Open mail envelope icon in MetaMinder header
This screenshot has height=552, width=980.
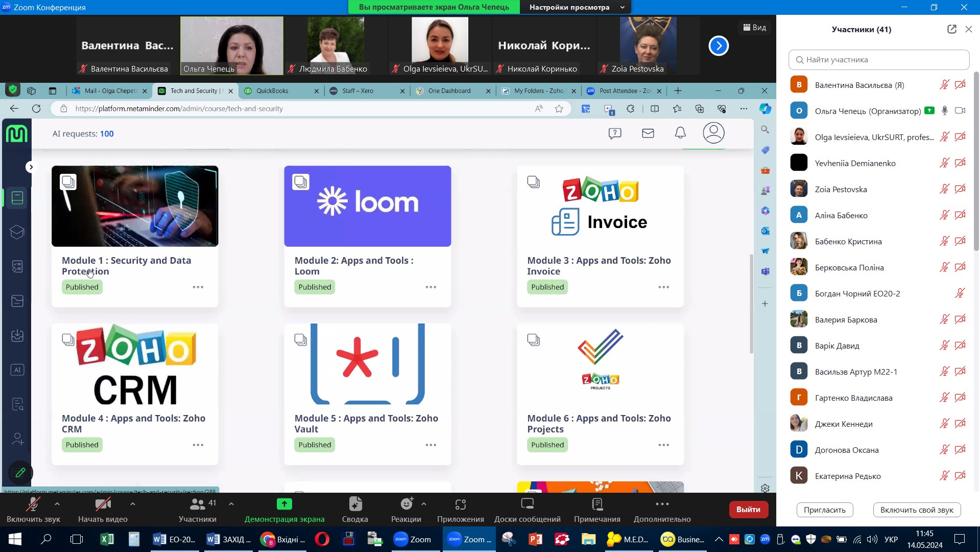coord(648,134)
